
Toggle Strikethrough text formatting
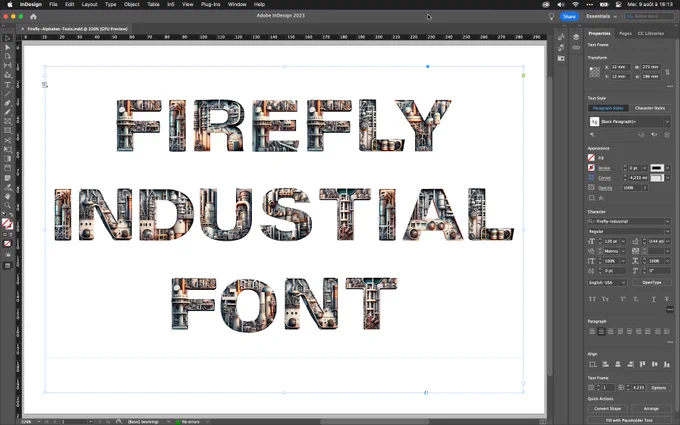(x=667, y=299)
